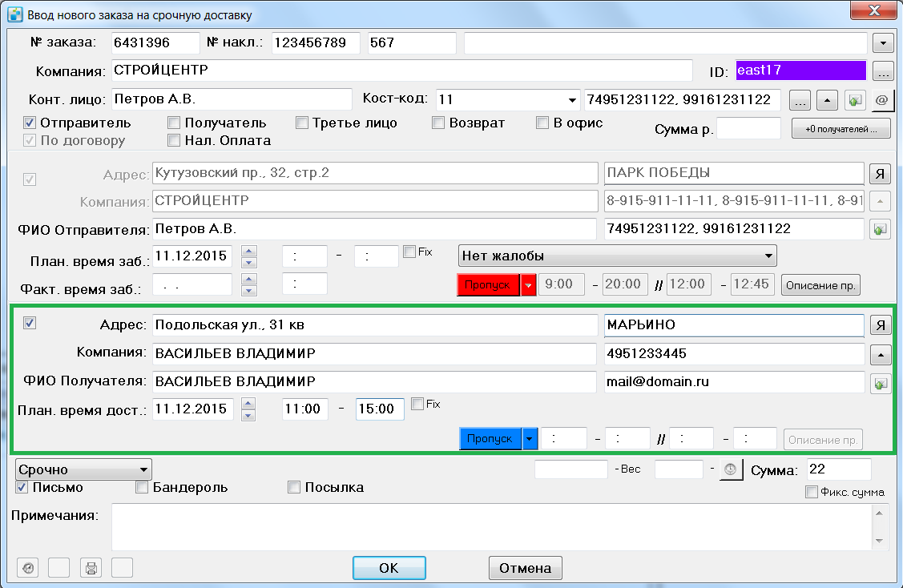
Task: Check the Нал. Оплата checkbox
Action: (173, 140)
